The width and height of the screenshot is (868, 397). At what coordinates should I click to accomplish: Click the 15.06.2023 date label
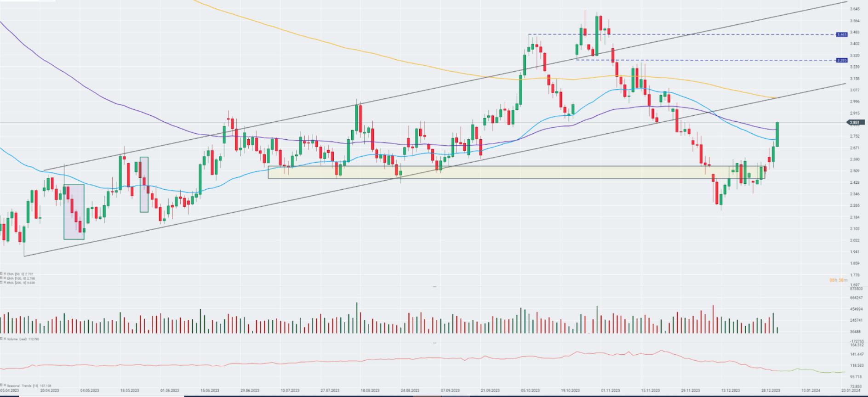pyautogui.click(x=210, y=391)
